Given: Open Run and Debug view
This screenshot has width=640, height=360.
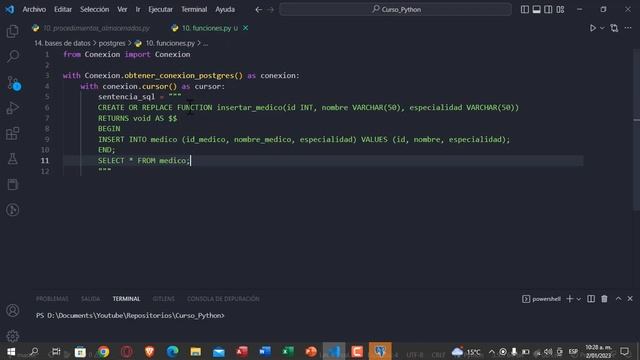Looking at the screenshot, I should (x=13, y=108).
